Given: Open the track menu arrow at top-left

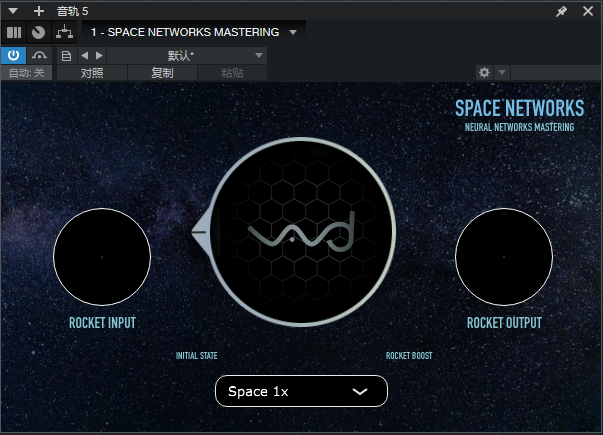Looking at the screenshot, I should pos(14,11).
